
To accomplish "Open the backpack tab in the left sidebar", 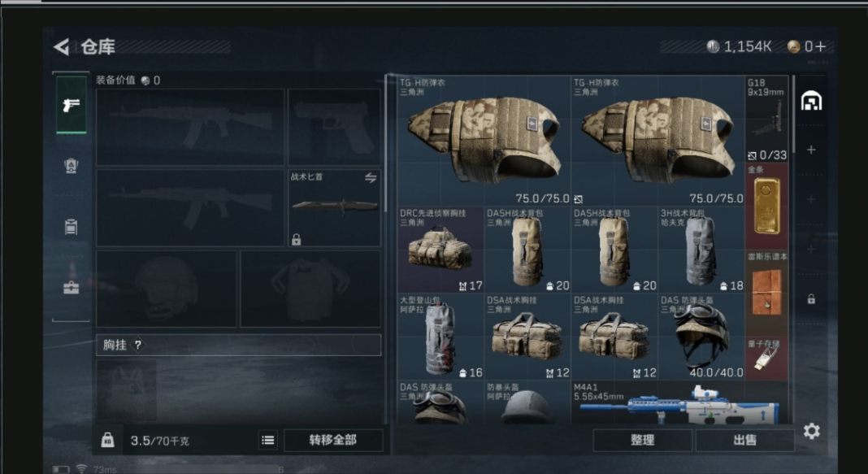I will click(x=71, y=166).
